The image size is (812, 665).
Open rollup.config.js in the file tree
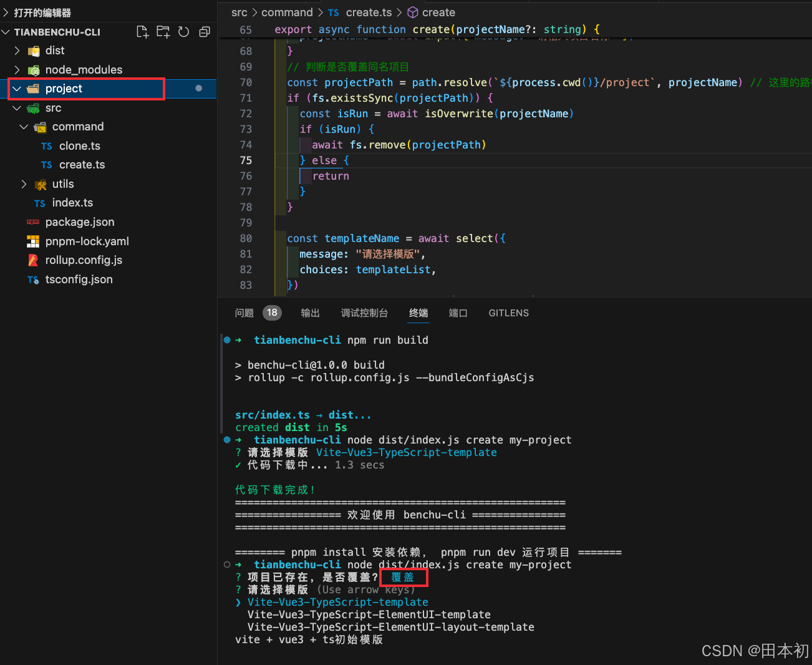point(84,260)
